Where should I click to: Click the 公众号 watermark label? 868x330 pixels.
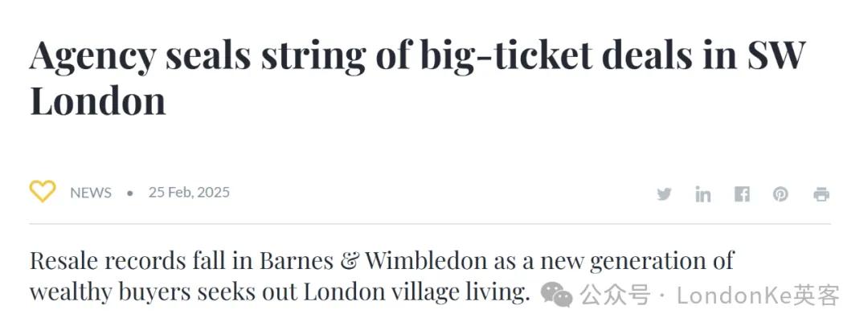[x=615, y=295]
